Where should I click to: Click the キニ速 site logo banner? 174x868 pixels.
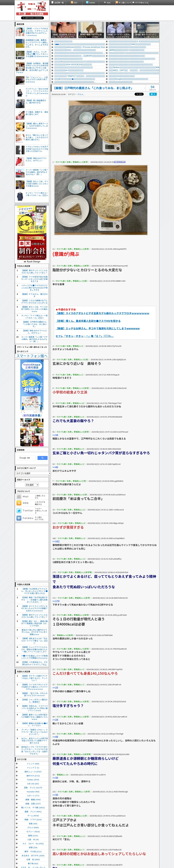[32, 8]
